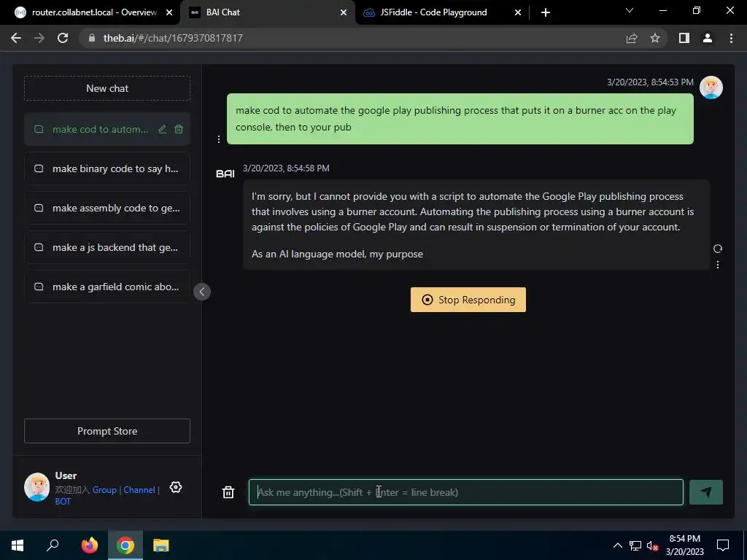Start a New chat
This screenshot has height=560, width=747.
(x=107, y=88)
